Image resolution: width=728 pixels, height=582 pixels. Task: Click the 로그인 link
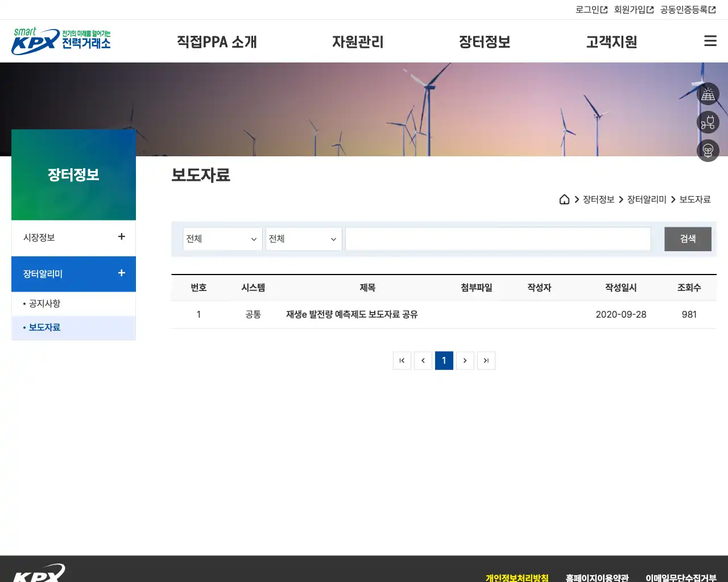pos(590,9)
